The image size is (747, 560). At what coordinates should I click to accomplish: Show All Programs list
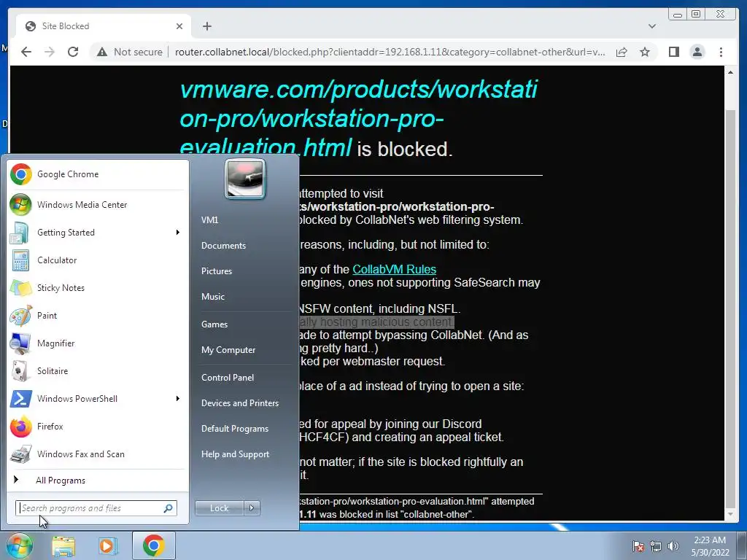(x=97, y=480)
